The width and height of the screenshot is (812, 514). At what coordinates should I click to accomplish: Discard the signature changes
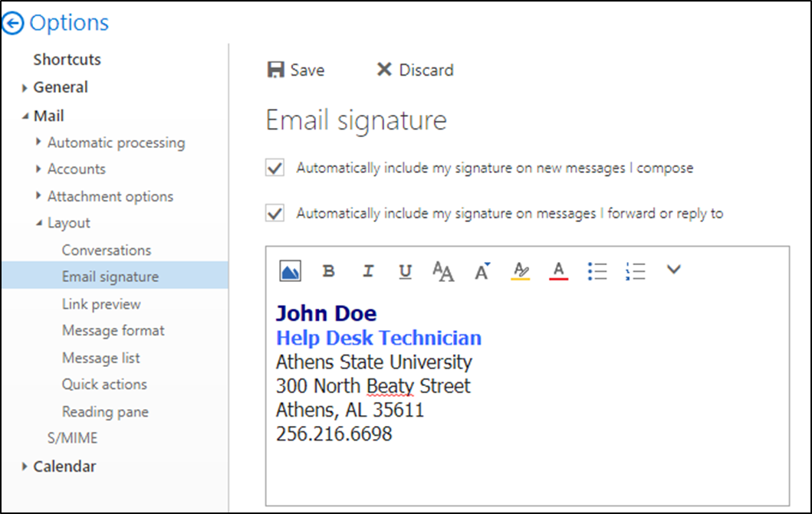click(415, 70)
